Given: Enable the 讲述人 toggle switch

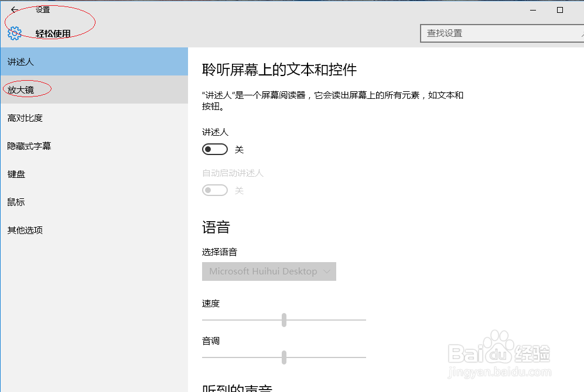Looking at the screenshot, I should tap(215, 149).
